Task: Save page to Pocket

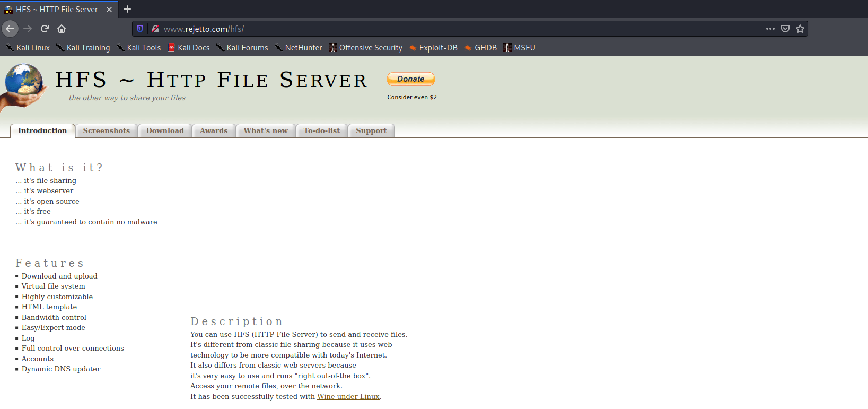Action: (785, 29)
